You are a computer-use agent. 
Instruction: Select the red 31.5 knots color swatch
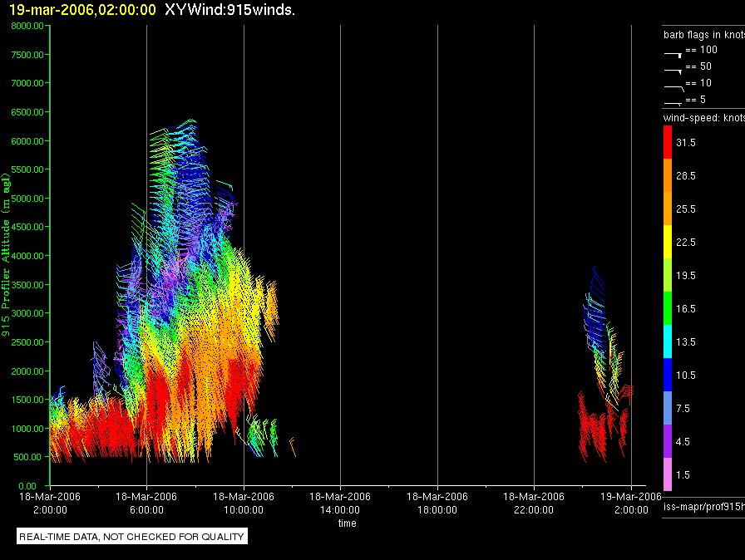(668, 142)
